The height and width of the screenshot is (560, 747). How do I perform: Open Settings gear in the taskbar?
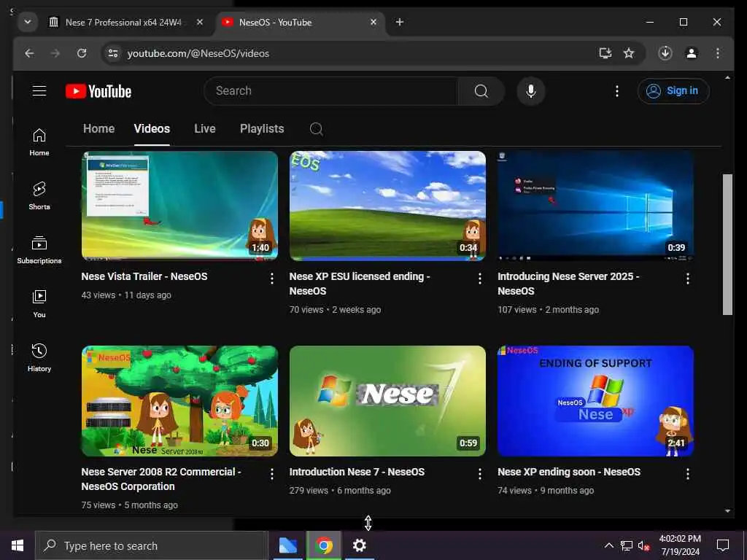(359, 545)
